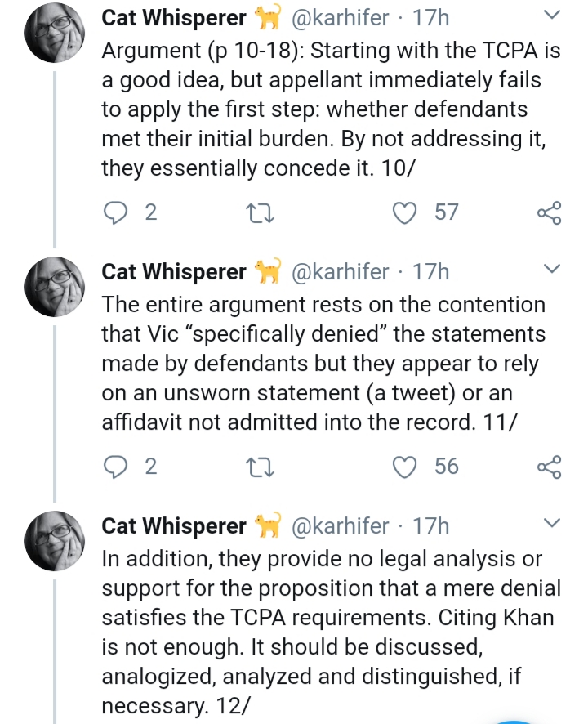Screen dimensions: 588x724
Task: Open options chevron on first tweet
Action: coord(551,16)
